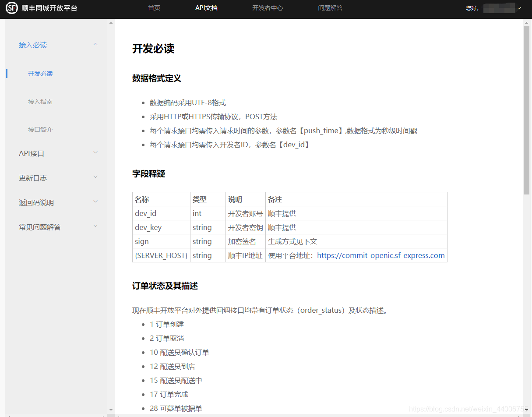Viewport: 532px width, 417px height.
Task: Click the 开发者密钥 cell
Action: click(x=246, y=227)
